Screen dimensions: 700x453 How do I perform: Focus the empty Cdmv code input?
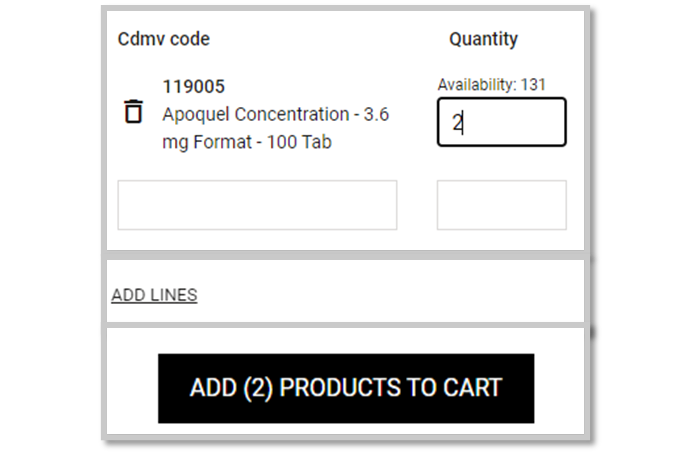(x=257, y=205)
